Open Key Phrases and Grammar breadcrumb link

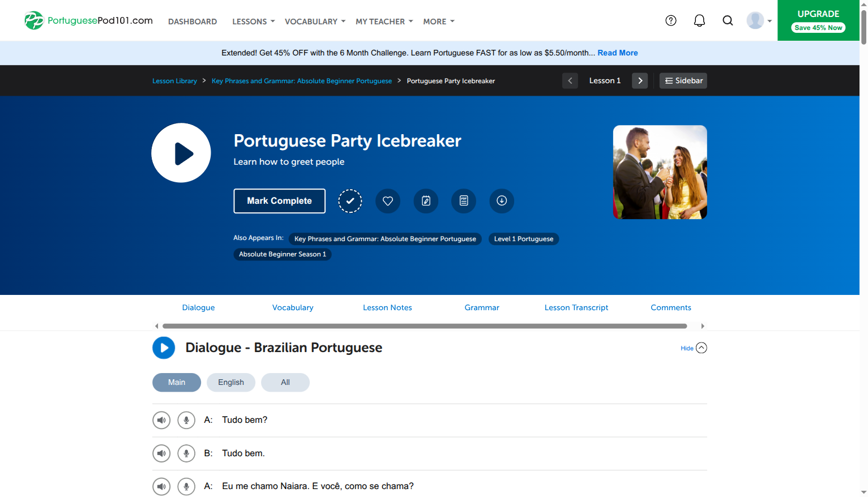pos(302,81)
